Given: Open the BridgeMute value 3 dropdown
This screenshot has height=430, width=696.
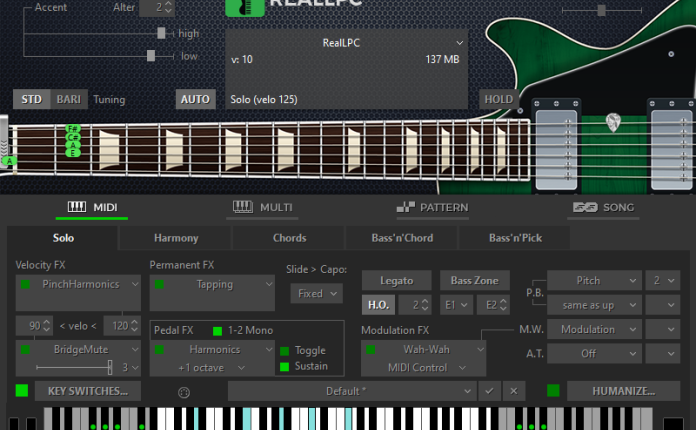Looking at the screenshot, I should pyautogui.click(x=130, y=367).
